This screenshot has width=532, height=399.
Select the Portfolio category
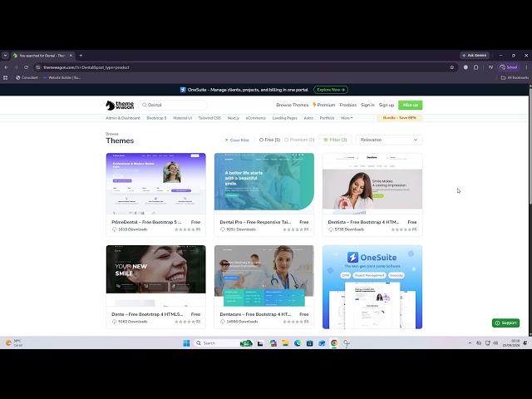pos(327,118)
